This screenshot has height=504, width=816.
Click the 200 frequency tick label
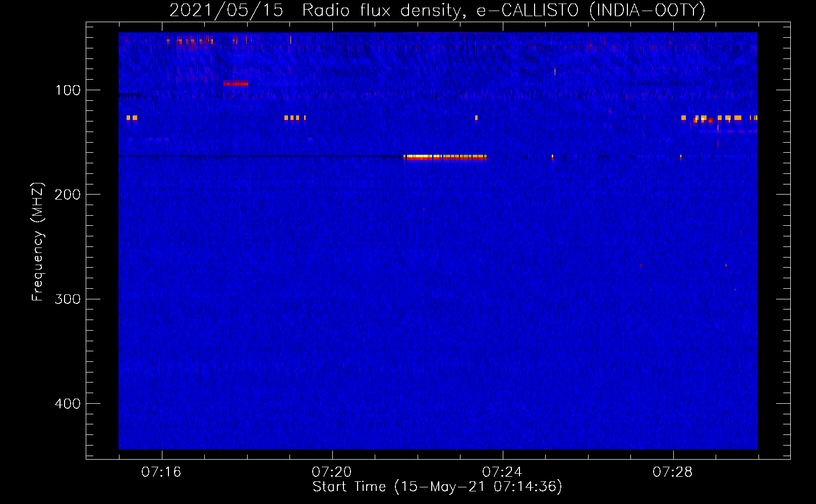[68, 195]
